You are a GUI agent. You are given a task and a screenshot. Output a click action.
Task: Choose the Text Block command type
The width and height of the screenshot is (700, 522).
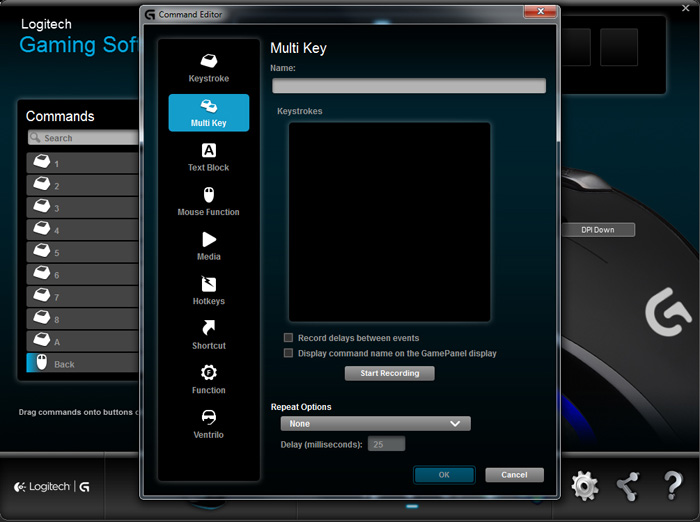pyautogui.click(x=208, y=157)
